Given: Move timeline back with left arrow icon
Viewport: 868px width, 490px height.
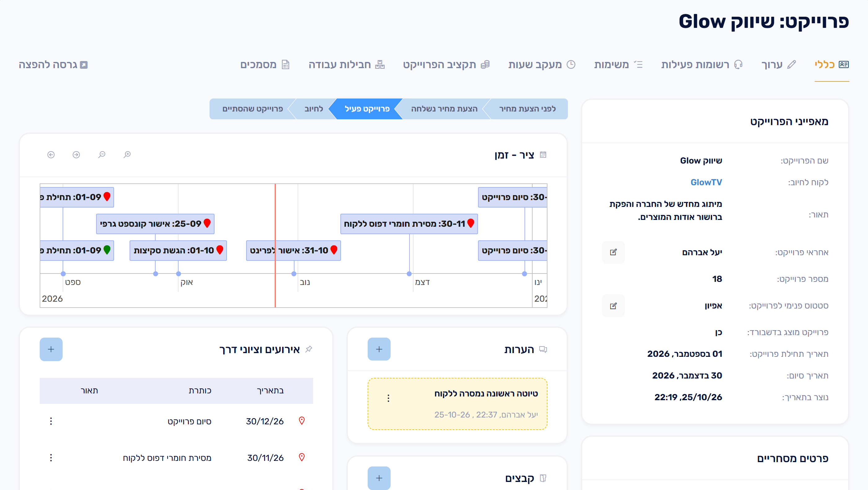Looking at the screenshot, I should click(x=51, y=155).
